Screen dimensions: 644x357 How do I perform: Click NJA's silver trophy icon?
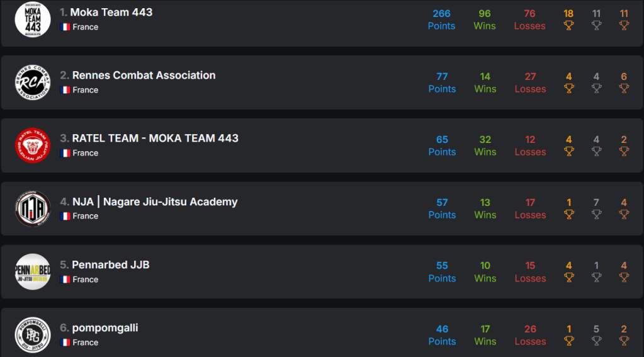[x=596, y=214]
